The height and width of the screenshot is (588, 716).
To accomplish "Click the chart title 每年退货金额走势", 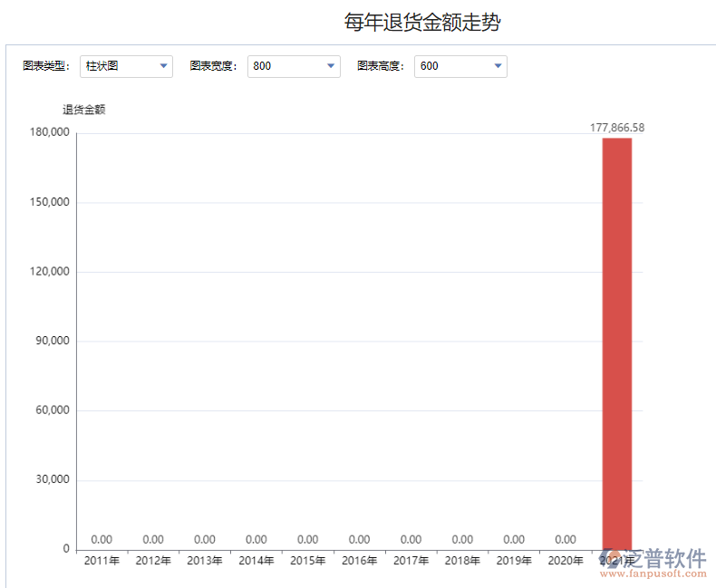I will coord(422,22).
